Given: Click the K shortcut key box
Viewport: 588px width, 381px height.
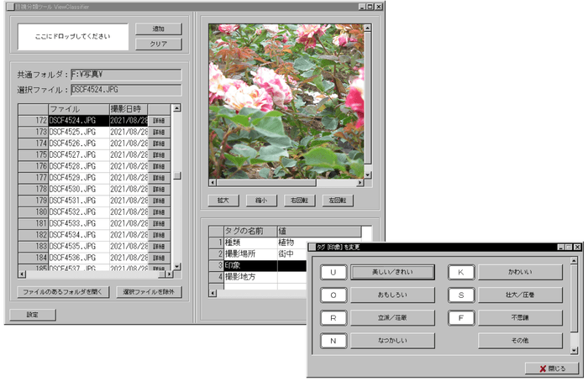Looking at the screenshot, I should pos(461,273).
